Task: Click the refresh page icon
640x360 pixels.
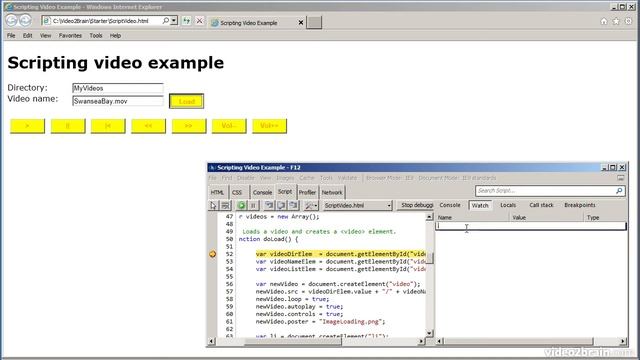Action: point(187,20)
